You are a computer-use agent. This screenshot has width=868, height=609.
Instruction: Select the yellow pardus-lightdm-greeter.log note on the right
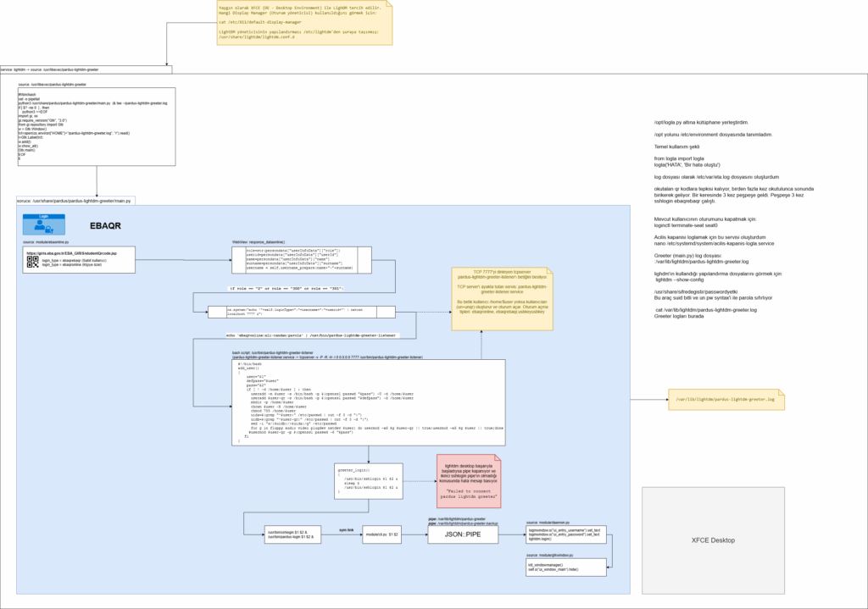coord(726,399)
